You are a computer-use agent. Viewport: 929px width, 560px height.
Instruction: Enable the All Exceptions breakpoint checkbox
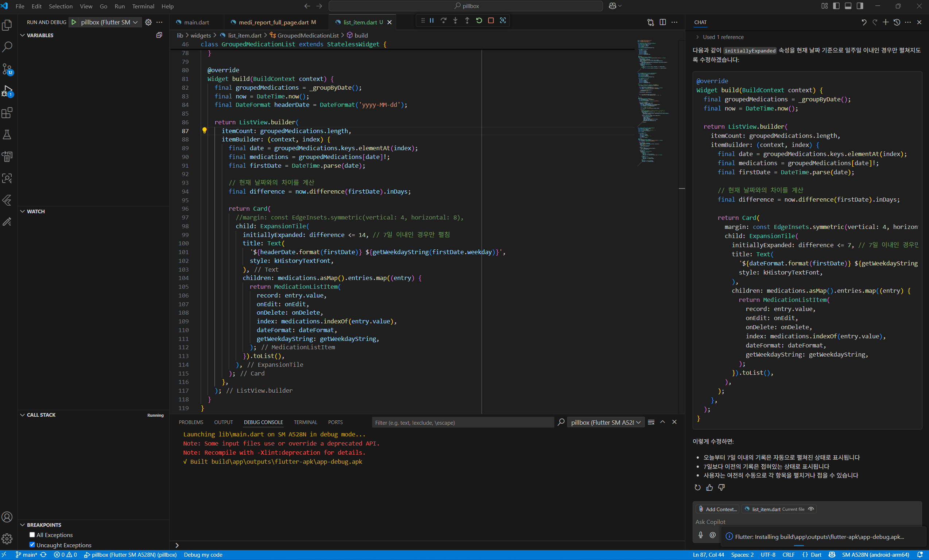pyautogui.click(x=32, y=535)
